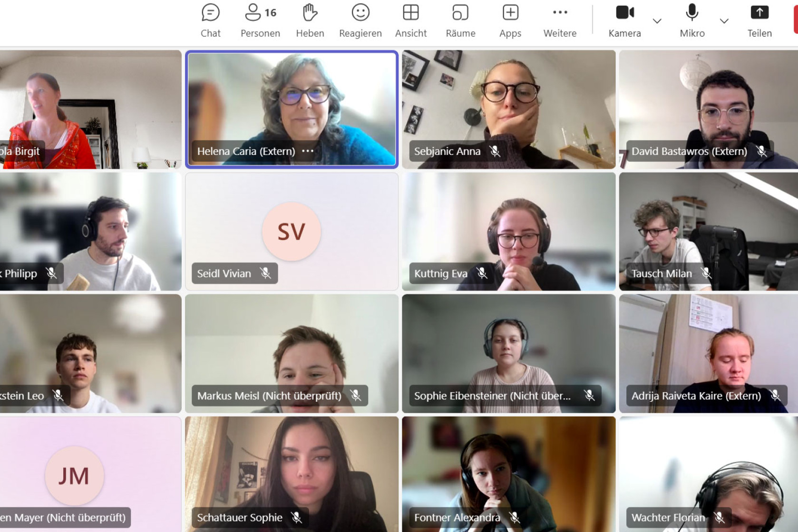Expand the Kamera options dropdown arrow
Screen dimensions: 798x532
[657, 21]
